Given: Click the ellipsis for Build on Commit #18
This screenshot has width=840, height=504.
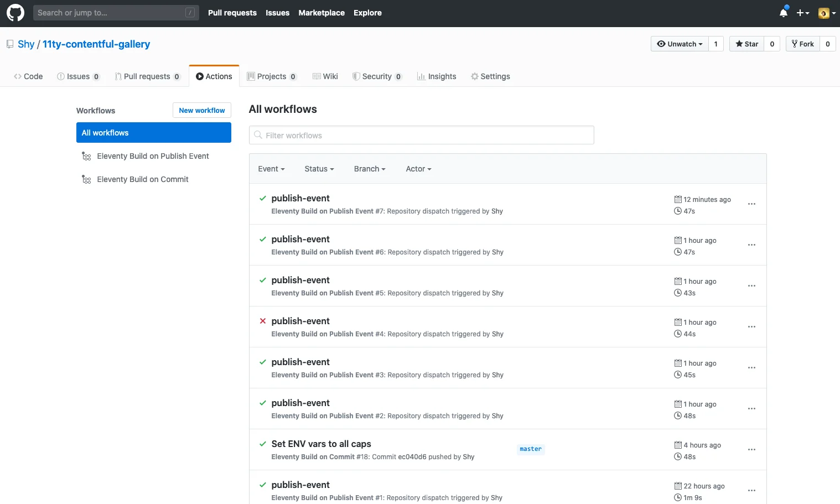Looking at the screenshot, I should [751, 450].
